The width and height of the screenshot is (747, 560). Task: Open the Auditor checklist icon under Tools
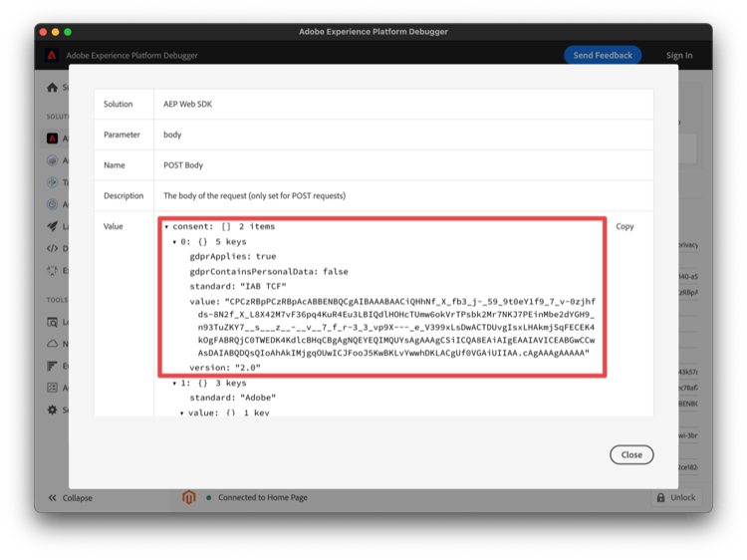pos(53,388)
